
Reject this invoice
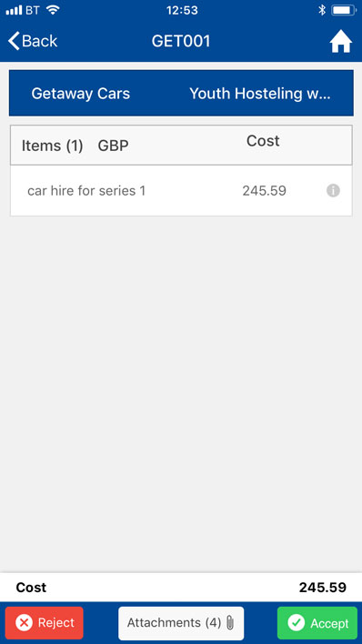click(45, 623)
